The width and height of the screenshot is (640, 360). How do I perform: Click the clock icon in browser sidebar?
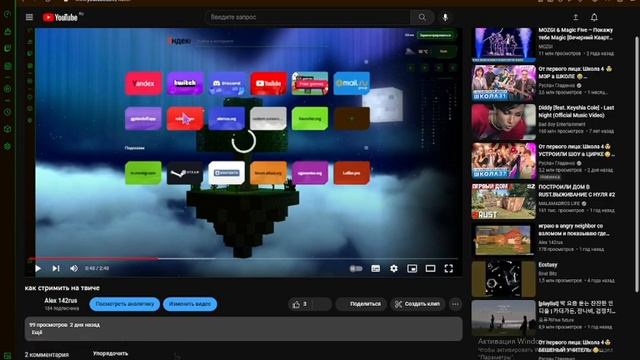pyautogui.click(x=8, y=112)
